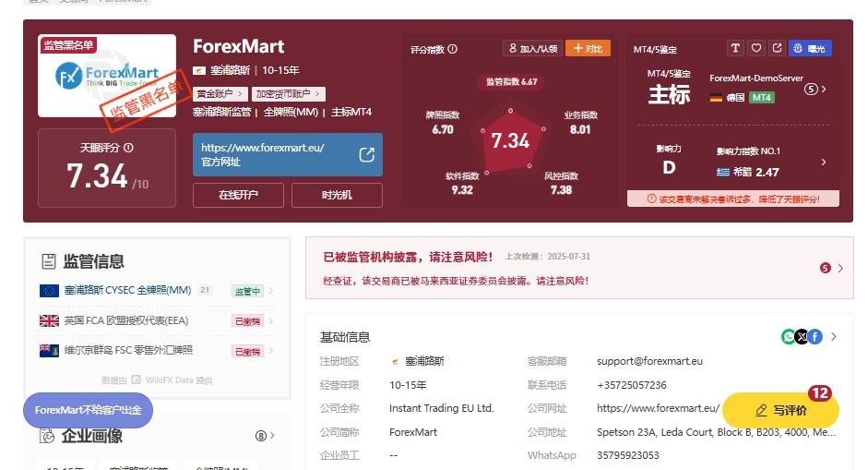
Task: Click the 已撤销 badge in FSC row
Action: click(247, 352)
